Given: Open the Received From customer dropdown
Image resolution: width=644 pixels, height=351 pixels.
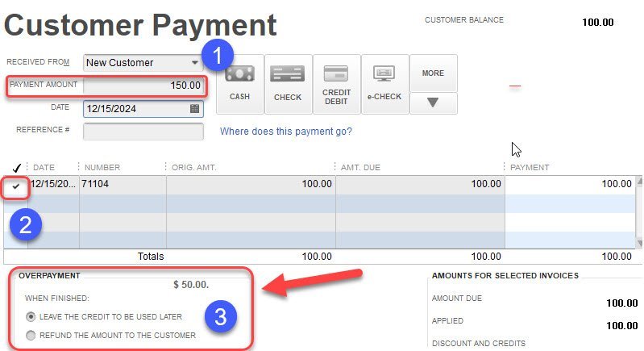Looking at the screenshot, I should (x=195, y=63).
